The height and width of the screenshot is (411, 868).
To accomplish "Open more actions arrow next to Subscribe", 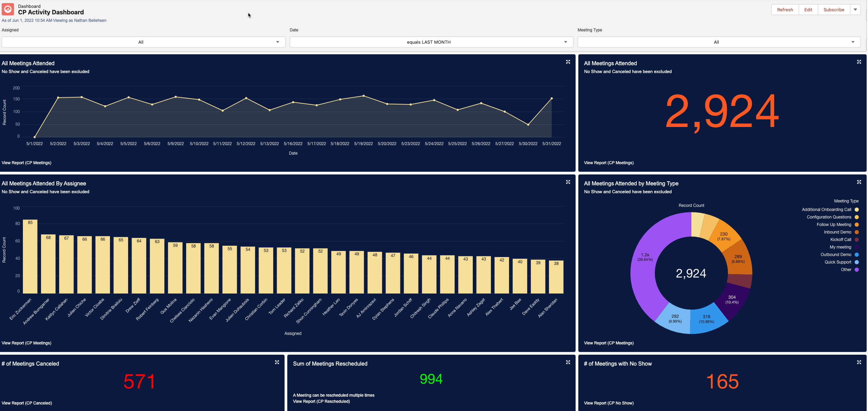I will coord(855,10).
